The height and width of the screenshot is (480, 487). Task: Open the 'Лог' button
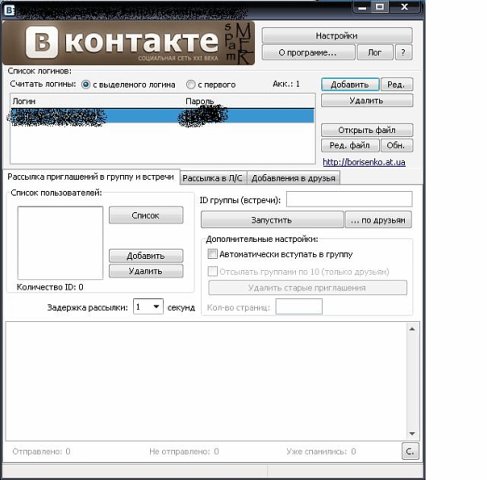[x=375, y=52]
